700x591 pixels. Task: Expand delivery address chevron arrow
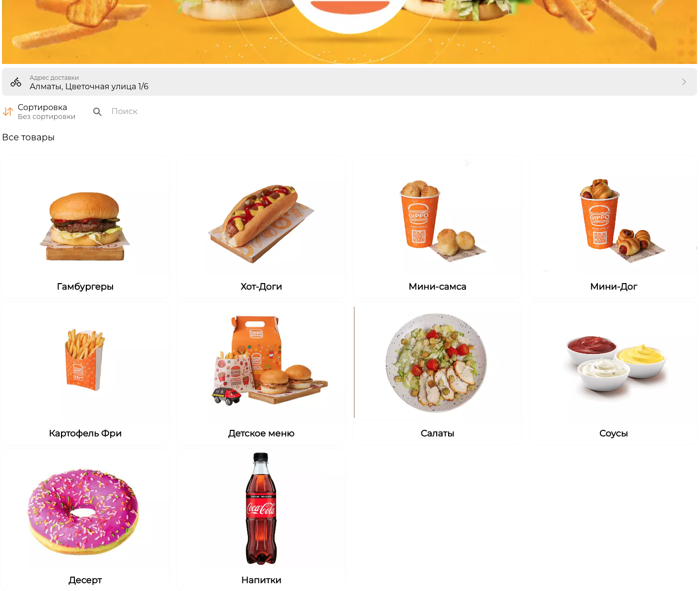point(684,82)
